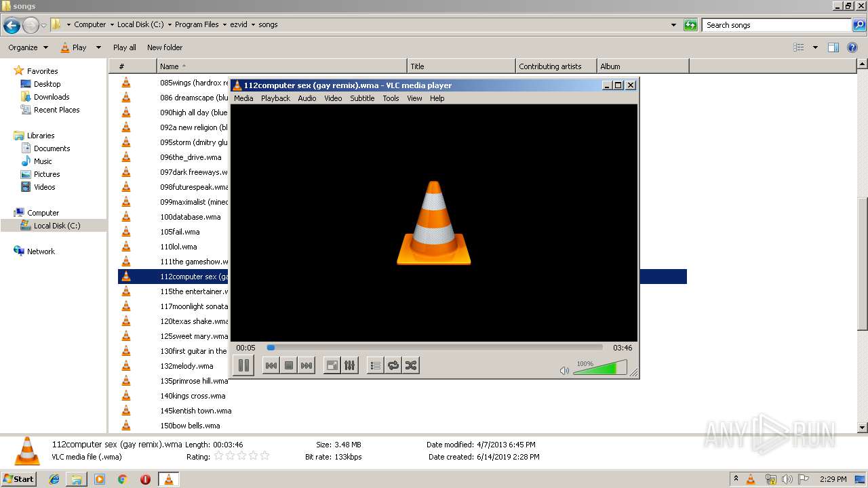Viewport: 868px width, 488px height.
Task: Open Opera from taskbar
Action: 145,479
